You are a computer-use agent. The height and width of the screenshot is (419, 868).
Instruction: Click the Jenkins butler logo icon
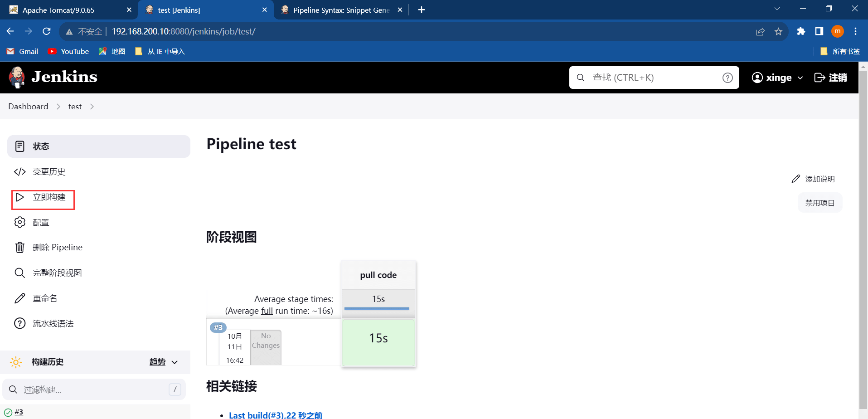[x=17, y=77]
